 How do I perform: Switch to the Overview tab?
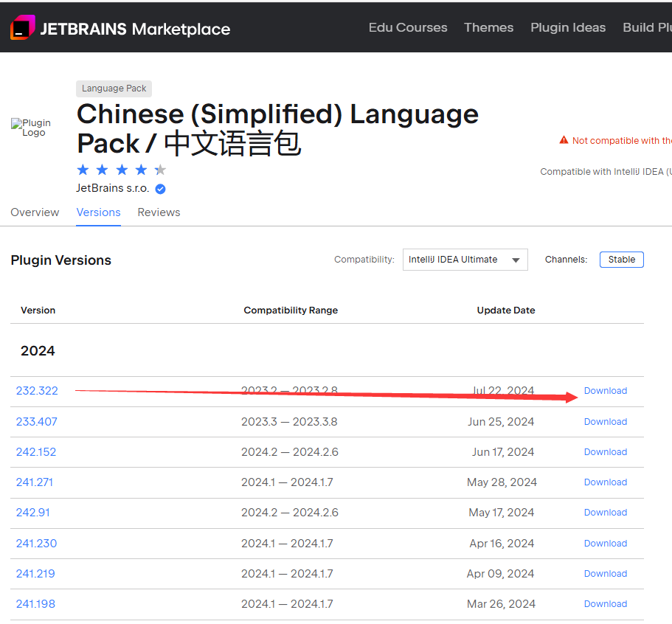35,212
